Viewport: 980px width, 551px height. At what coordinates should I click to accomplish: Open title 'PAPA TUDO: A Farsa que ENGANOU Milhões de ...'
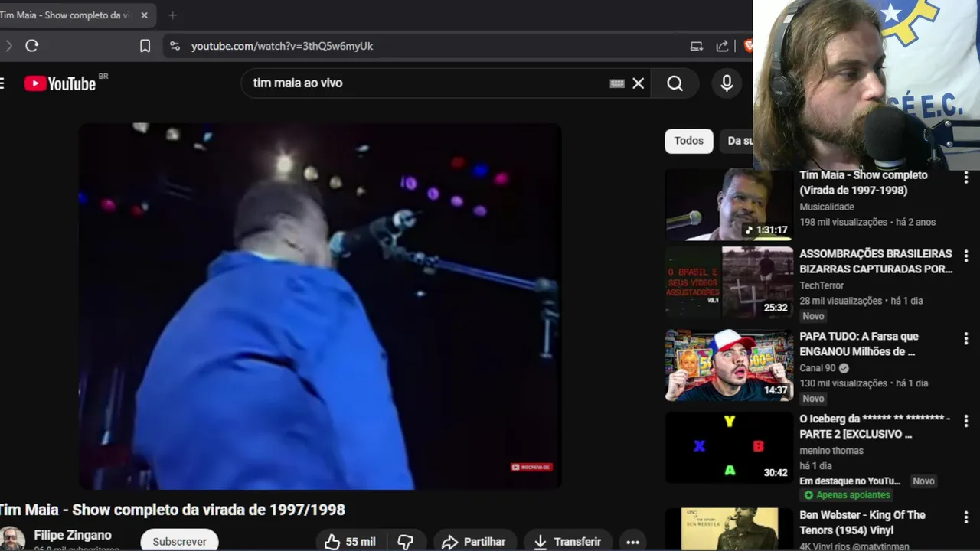pos(859,344)
